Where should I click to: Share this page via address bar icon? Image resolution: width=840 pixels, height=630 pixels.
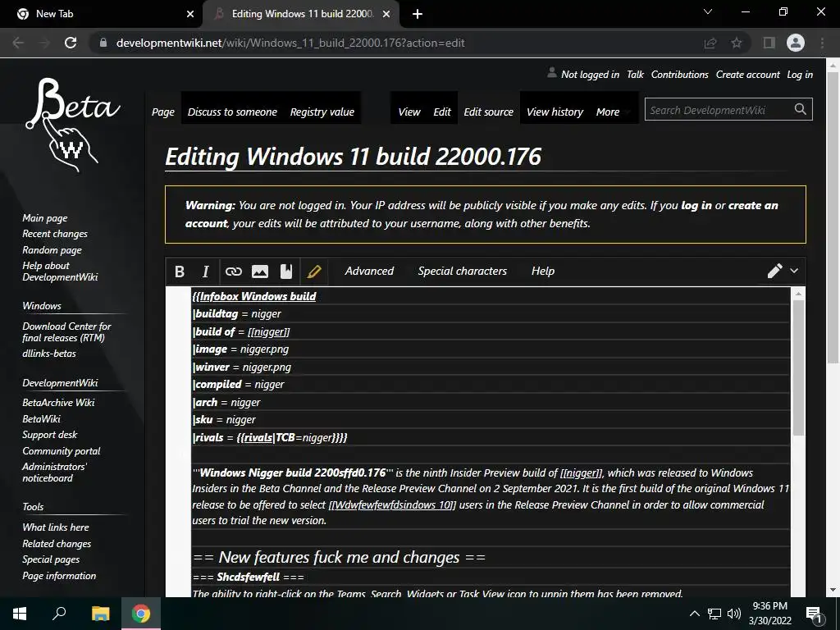710,43
